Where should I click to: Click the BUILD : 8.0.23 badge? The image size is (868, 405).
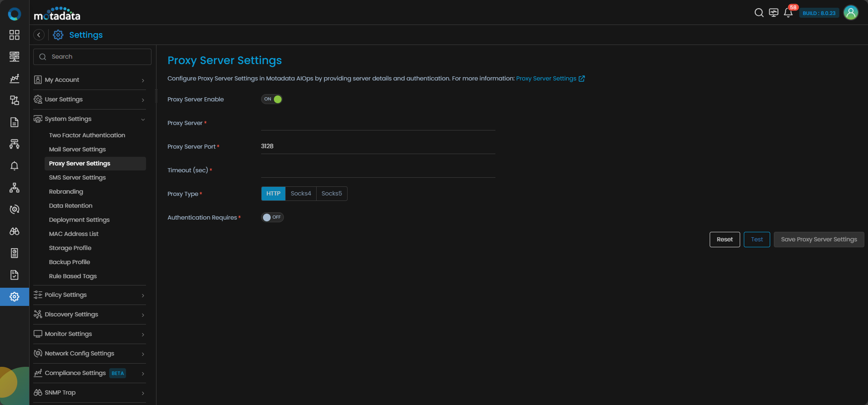(x=819, y=13)
